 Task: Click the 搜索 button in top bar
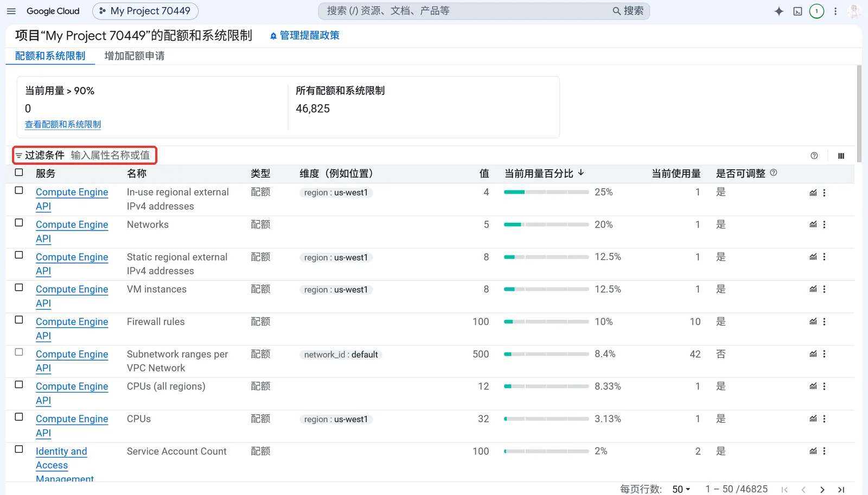(628, 11)
